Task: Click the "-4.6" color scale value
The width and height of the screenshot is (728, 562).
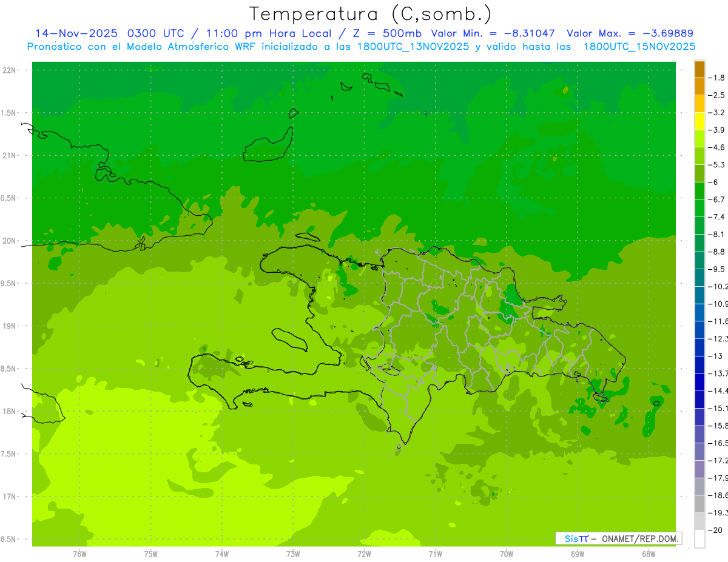Action: pyautogui.click(x=717, y=147)
